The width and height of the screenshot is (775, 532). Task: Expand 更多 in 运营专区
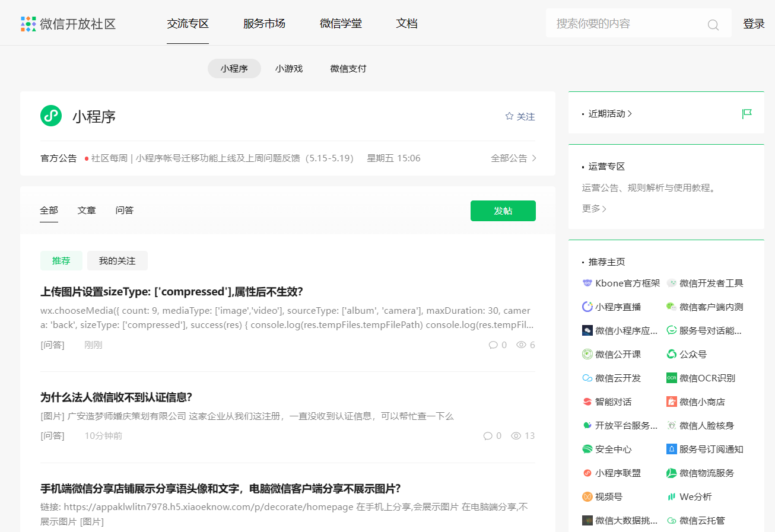(594, 209)
